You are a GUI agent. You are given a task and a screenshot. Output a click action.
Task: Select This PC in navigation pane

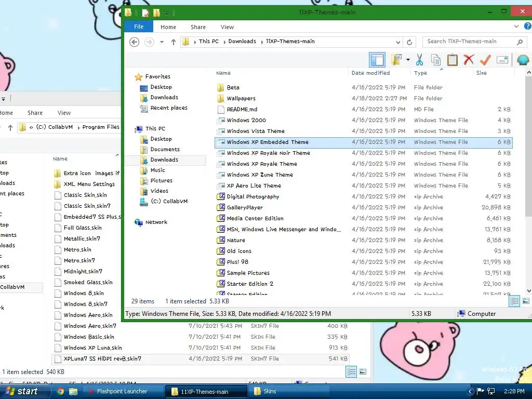click(x=155, y=129)
